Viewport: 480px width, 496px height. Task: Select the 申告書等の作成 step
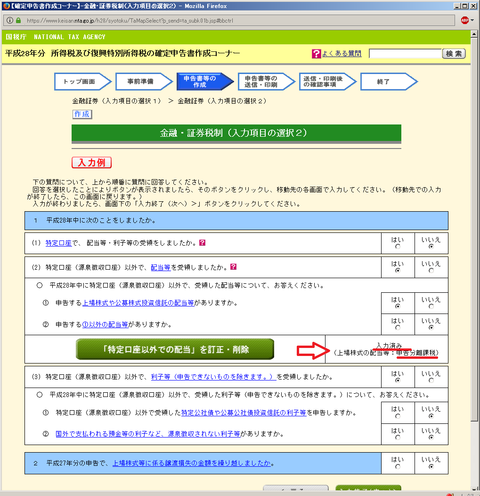point(205,82)
